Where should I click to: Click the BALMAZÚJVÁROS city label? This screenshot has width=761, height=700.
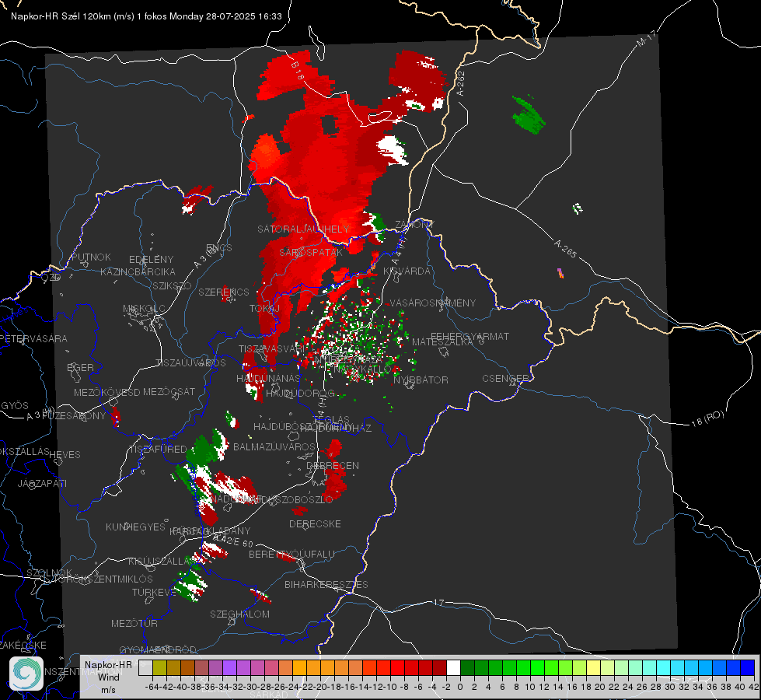[274, 446]
